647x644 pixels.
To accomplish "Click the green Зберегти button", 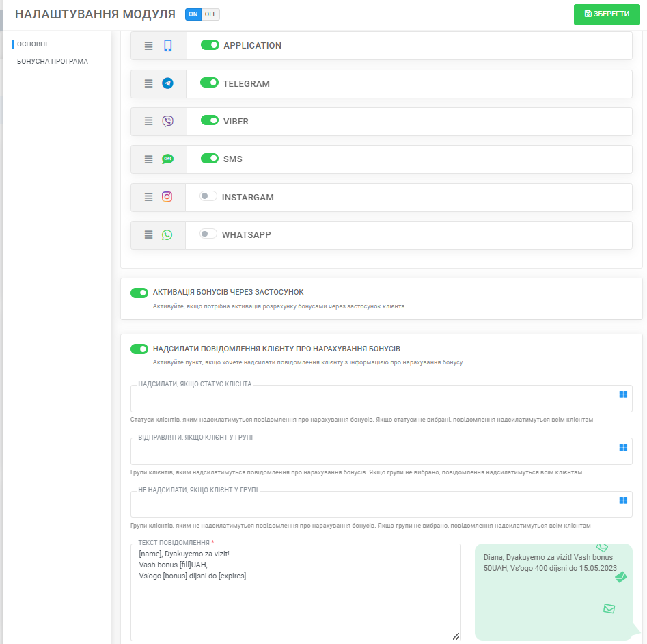I will [x=607, y=14].
